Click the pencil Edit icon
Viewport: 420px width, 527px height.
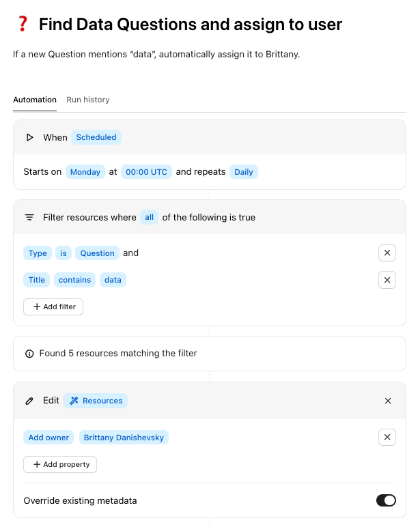29,401
